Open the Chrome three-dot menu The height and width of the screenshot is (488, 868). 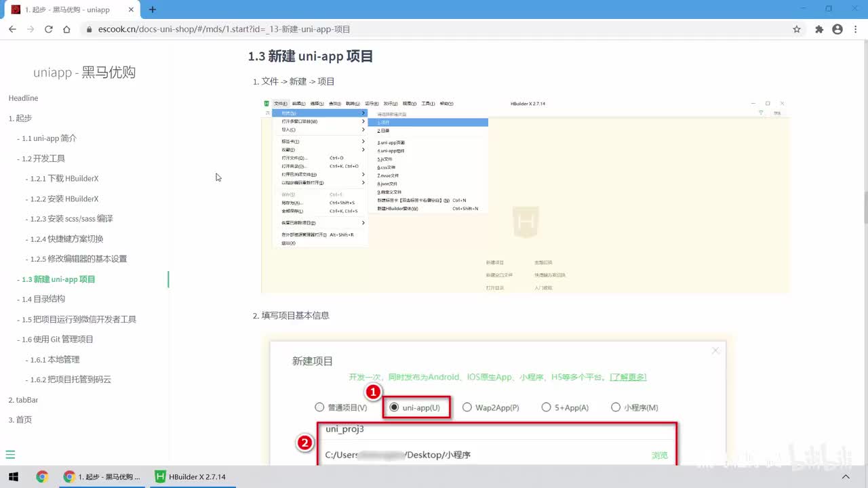pos(856,29)
